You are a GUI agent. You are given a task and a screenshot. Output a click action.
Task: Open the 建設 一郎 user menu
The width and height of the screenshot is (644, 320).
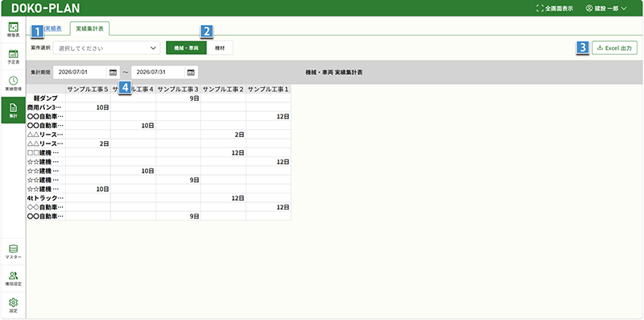606,8
